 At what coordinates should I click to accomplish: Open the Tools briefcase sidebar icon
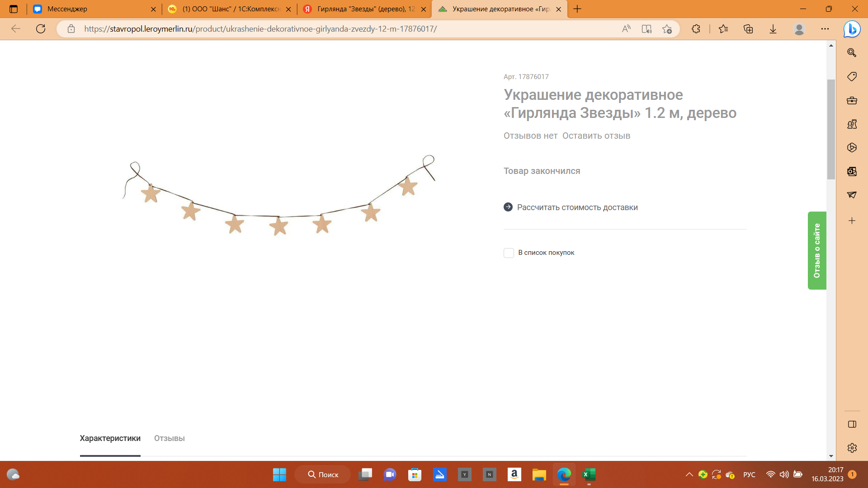pos(852,100)
